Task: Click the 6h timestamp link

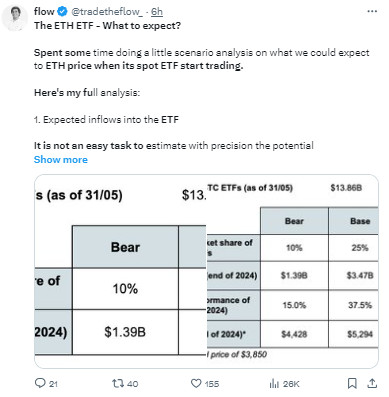Action: [157, 12]
